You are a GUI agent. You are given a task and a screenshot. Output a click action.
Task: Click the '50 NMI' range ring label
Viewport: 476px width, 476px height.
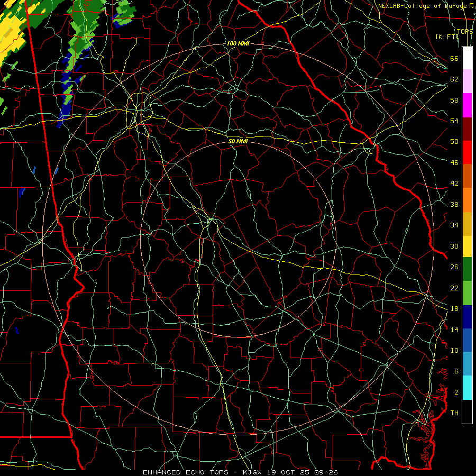click(239, 141)
